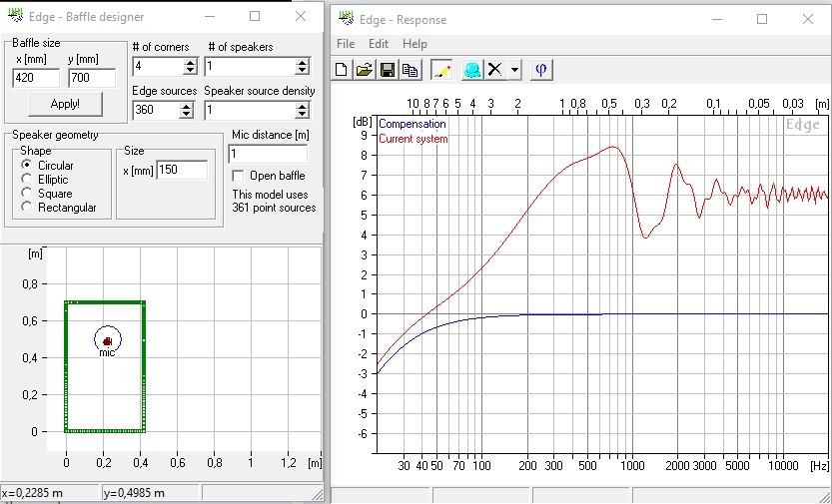This screenshot has height=504, width=832.
Task: Increase Speaker source density
Action: click(302, 107)
